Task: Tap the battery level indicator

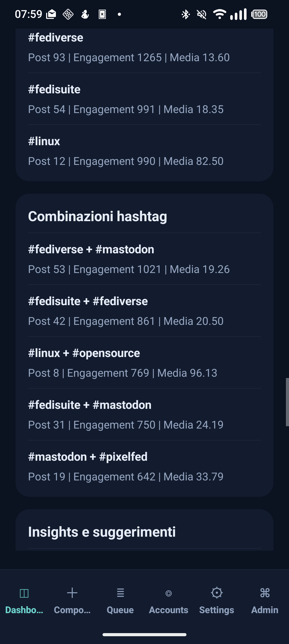Action: click(259, 14)
